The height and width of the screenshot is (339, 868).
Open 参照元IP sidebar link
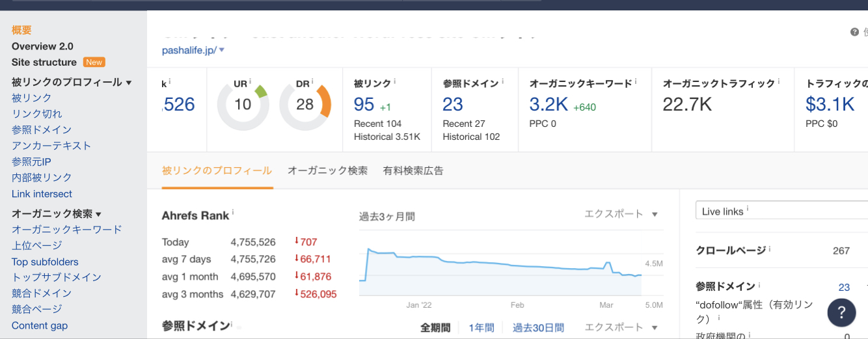click(x=31, y=162)
